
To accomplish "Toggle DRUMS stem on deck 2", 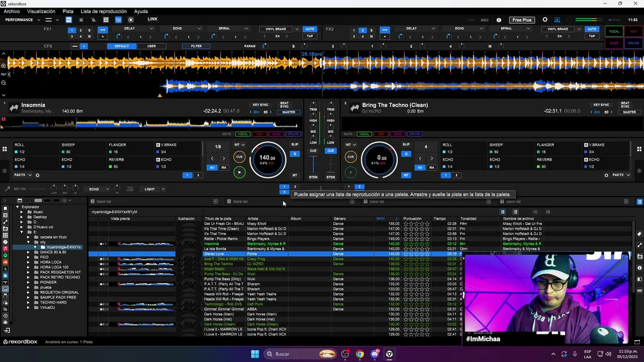I will click(415, 134).
